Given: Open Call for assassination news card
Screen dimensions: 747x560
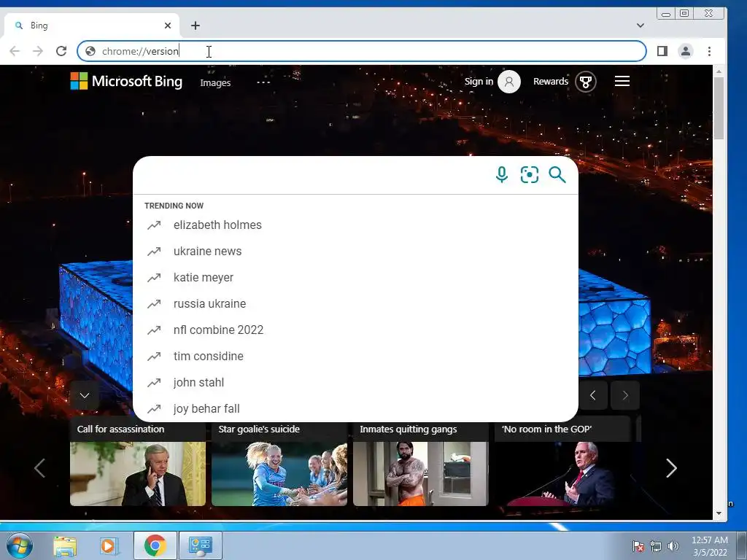Looking at the screenshot, I should pyautogui.click(x=138, y=462).
